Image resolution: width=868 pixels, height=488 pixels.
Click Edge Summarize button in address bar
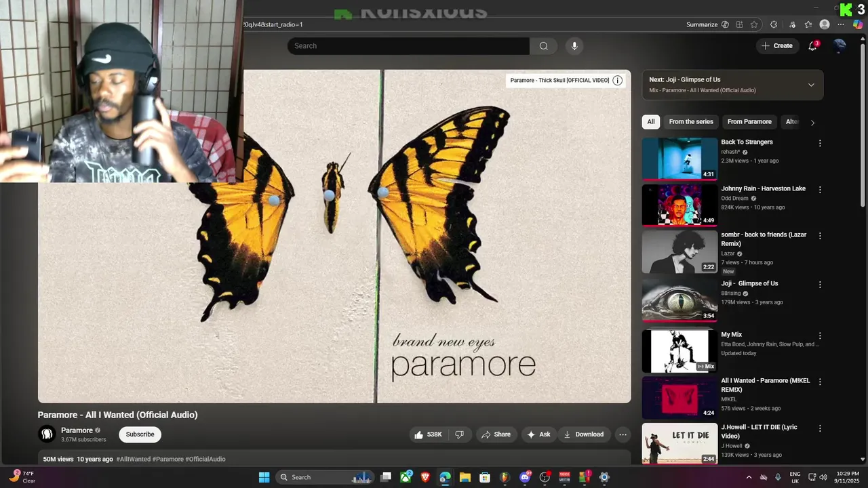click(x=707, y=24)
